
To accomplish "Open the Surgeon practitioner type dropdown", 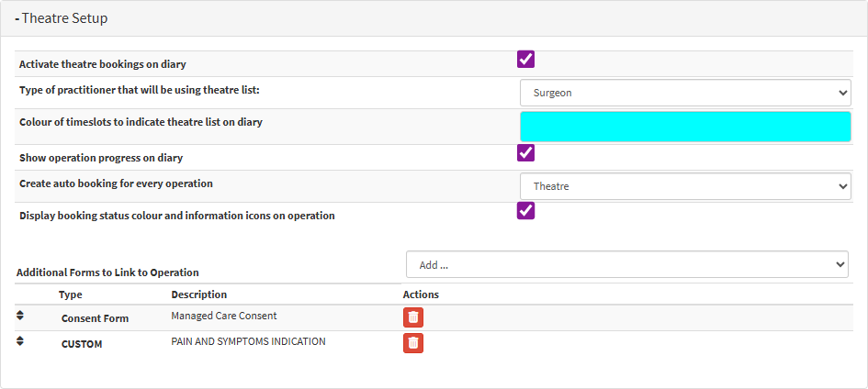I will [685, 93].
